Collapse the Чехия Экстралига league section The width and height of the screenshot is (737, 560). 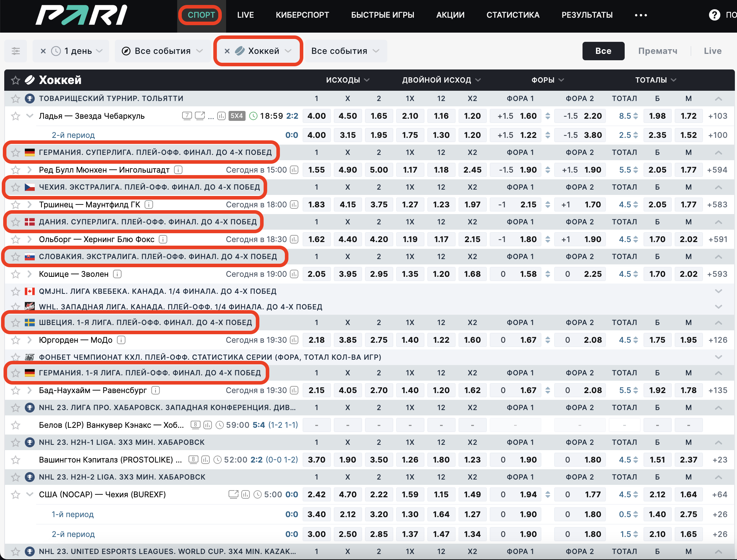pyautogui.click(x=718, y=187)
